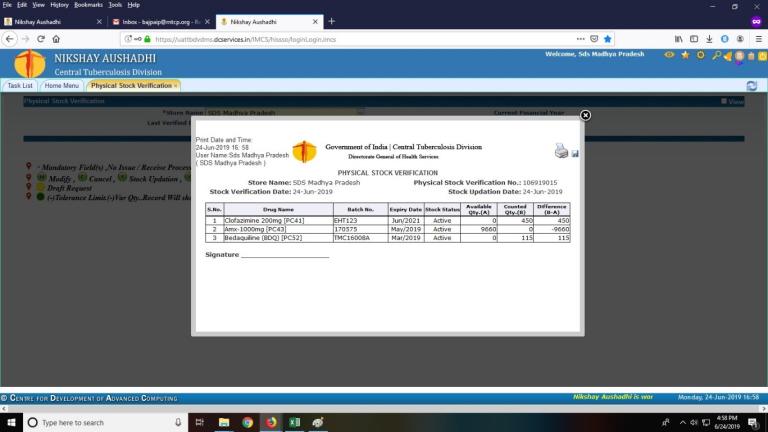Screen dimensions: 768x432
Task: Open the Firefox Library
Action: [678, 39]
